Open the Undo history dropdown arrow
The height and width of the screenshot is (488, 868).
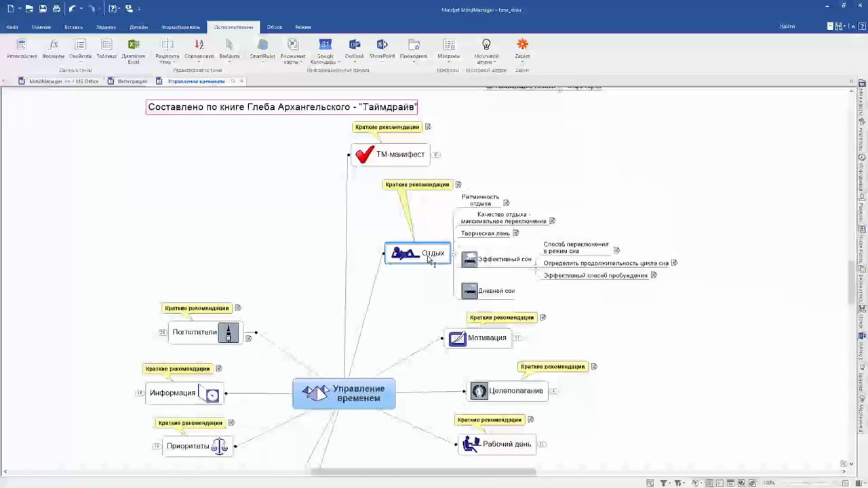[x=81, y=9]
